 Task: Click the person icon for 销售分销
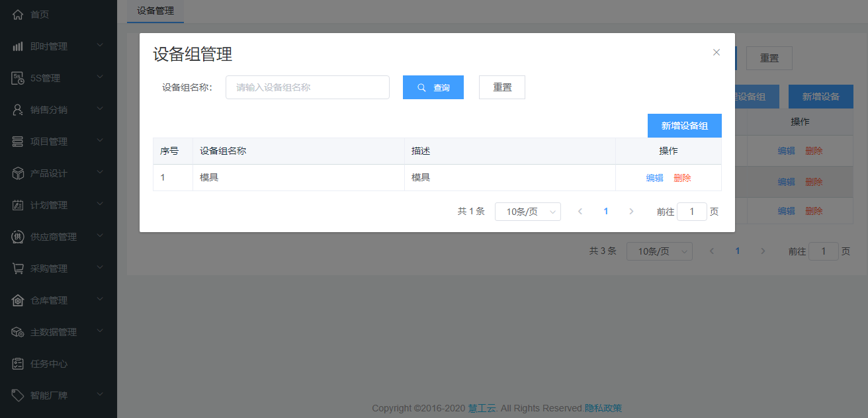click(18, 110)
